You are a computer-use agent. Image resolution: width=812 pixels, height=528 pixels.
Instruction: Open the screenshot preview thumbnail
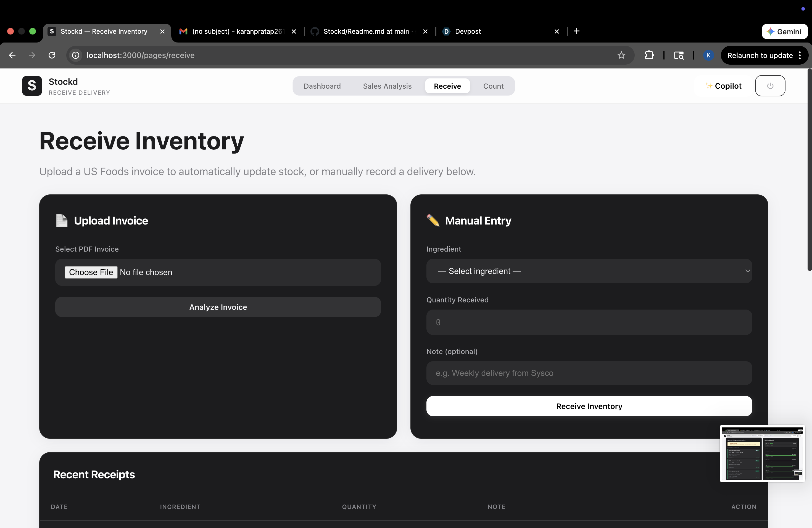pyautogui.click(x=762, y=453)
